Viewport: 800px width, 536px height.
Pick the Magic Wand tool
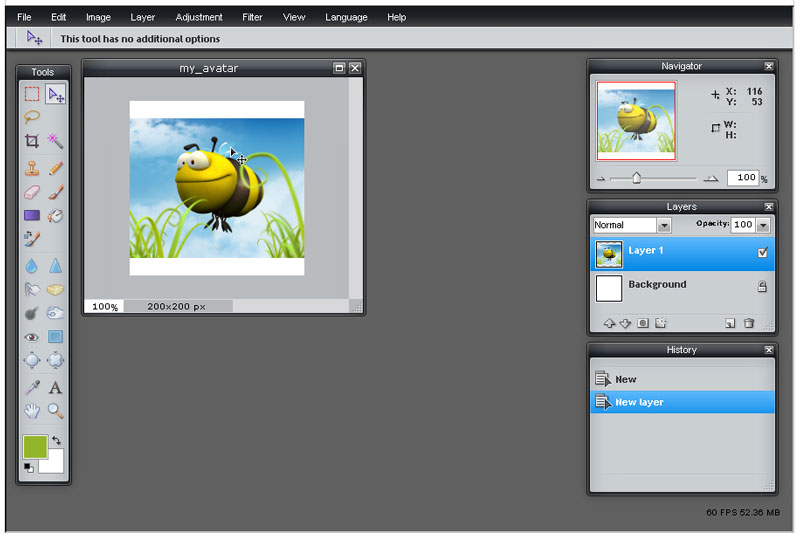(55, 141)
